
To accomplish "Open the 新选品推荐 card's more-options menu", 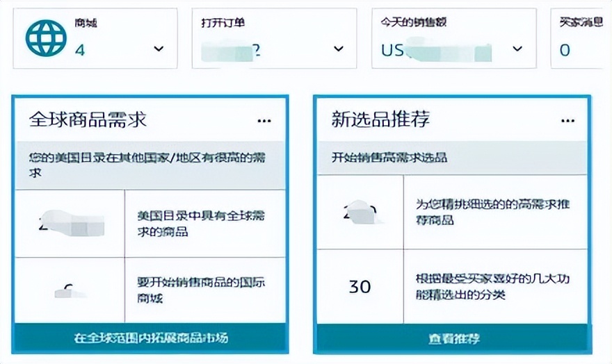I will click(x=567, y=121).
